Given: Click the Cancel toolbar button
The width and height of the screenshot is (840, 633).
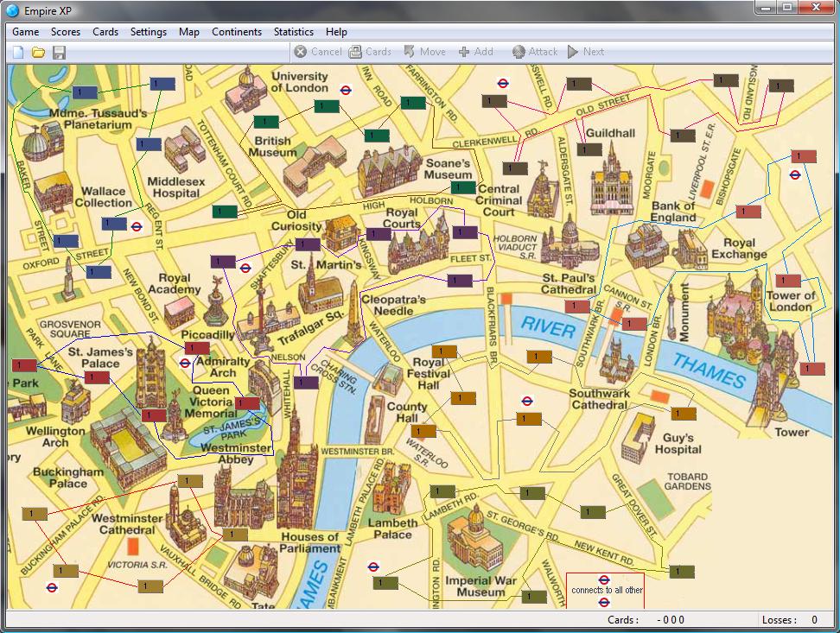Looking at the screenshot, I should [318, 52].
